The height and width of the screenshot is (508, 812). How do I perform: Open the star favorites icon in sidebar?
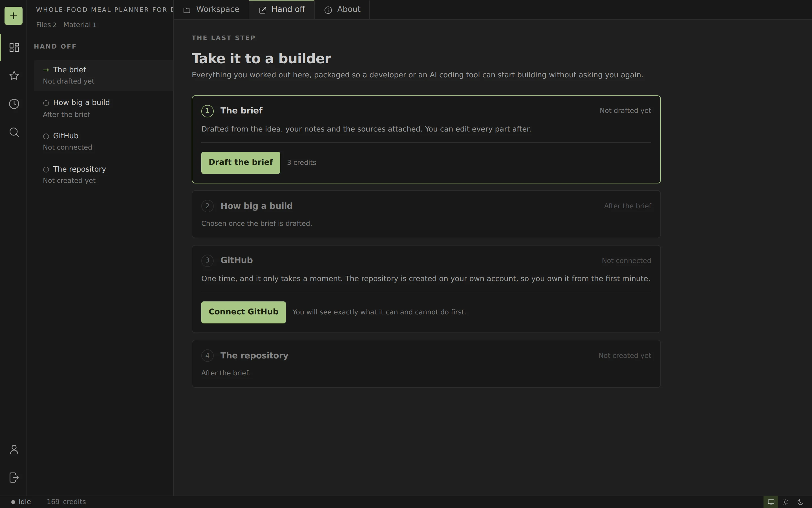click(14, 76)
